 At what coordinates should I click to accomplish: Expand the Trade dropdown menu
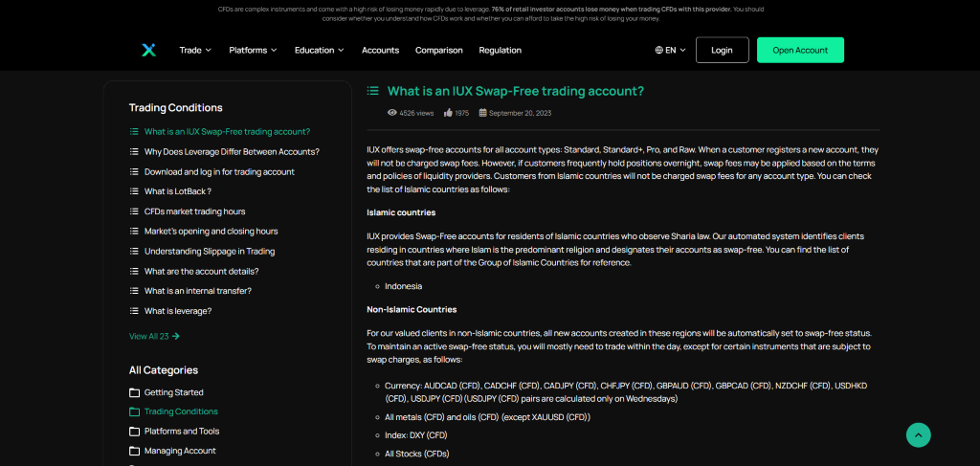click(195, 50)
